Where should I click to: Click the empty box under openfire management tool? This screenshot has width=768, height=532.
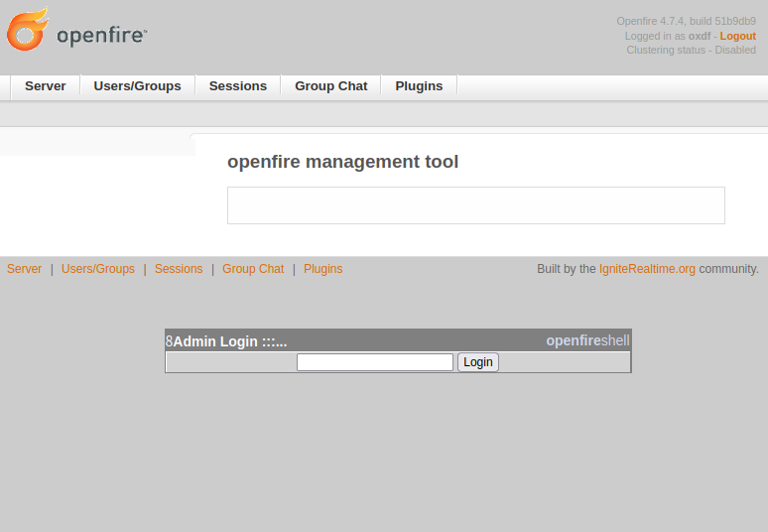(475, 205)
